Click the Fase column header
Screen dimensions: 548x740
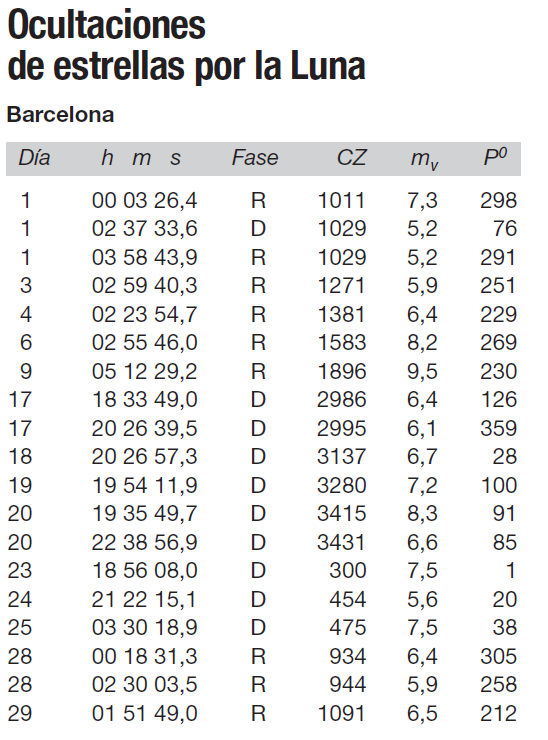pos(255,158)
